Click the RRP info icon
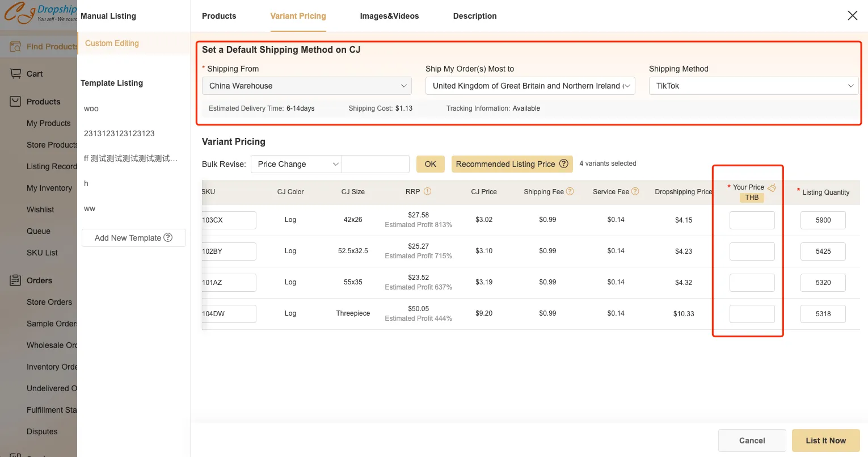Image resolution: width=868 pixels, height=457 pixels. pyautogui.click(x=428, y=191)
